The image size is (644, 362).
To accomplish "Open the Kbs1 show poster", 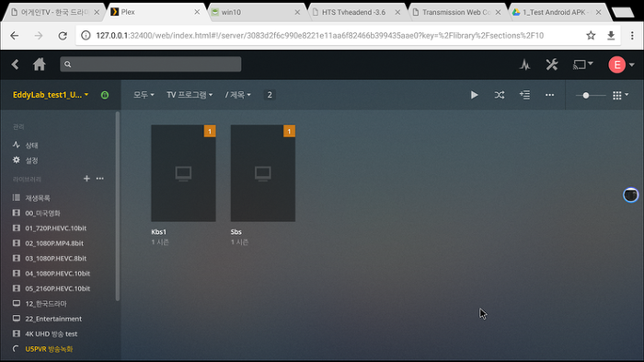I will [x=184, y=173].
